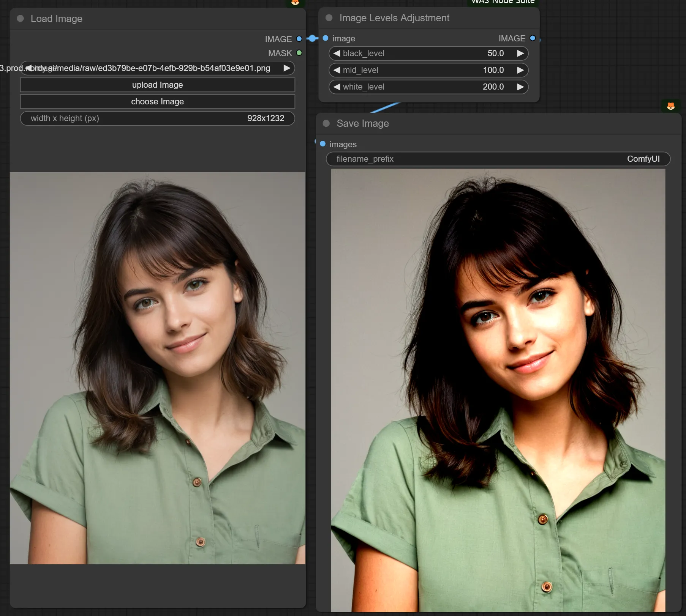Toggle collapse on the Save Image node
This screenshot has width=686, height=616.
(326, 123)
